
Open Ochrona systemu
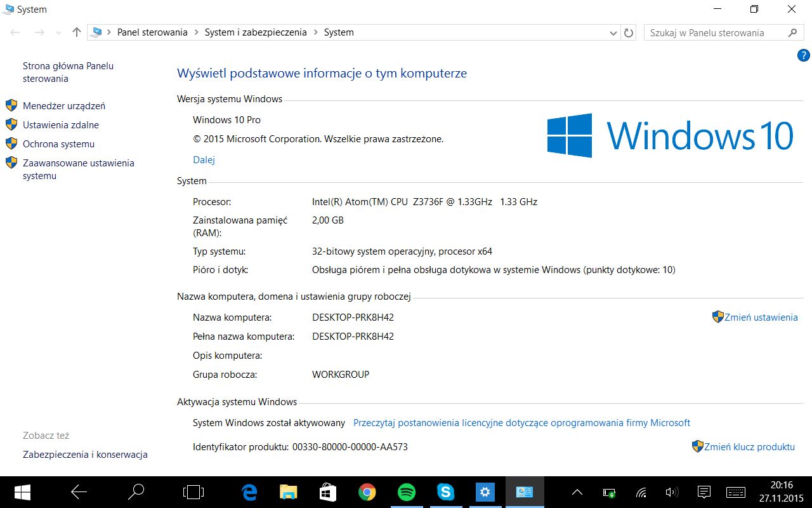(58, 144)
